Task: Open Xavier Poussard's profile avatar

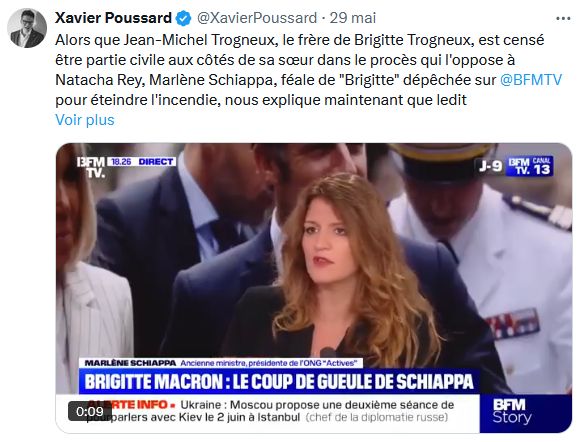Action: (x=27, y=28)
